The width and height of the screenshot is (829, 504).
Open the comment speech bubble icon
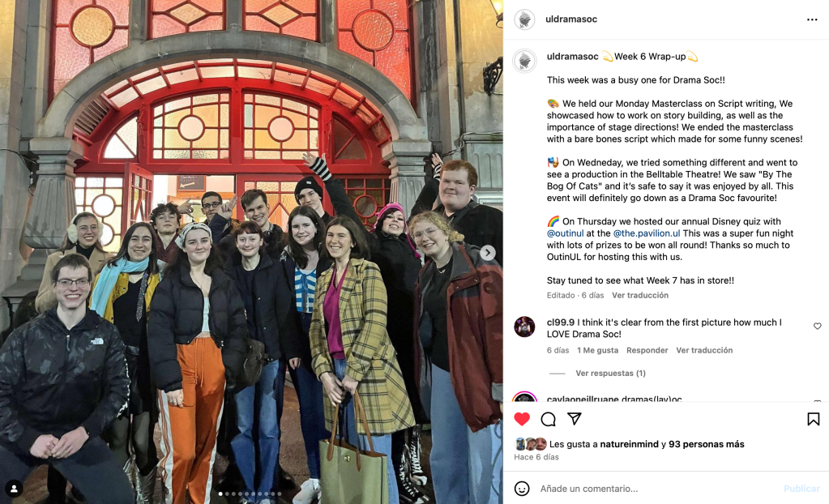pos(549,419)
